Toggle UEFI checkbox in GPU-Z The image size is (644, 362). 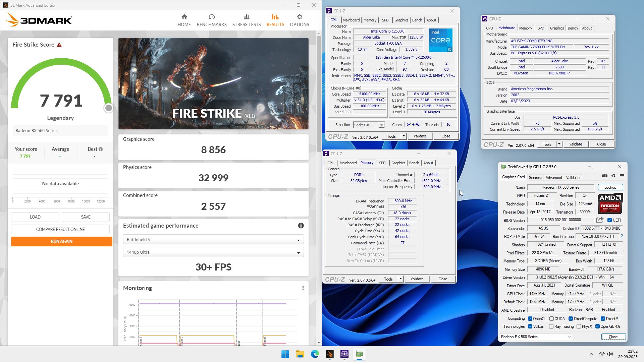609,220
